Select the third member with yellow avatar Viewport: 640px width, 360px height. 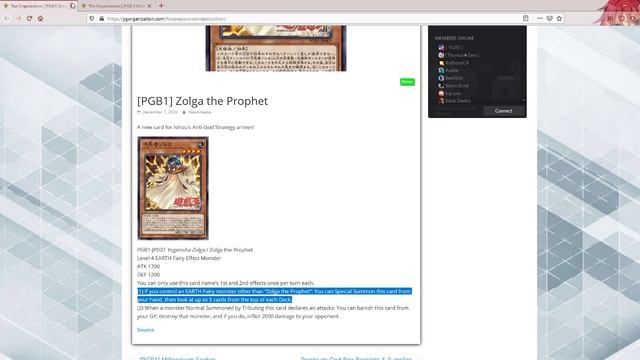point(441,63)
